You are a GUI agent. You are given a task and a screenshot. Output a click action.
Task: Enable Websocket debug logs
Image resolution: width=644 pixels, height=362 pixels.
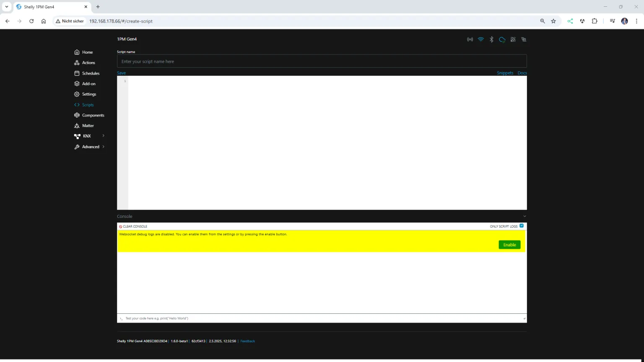[x=509, y=245]
